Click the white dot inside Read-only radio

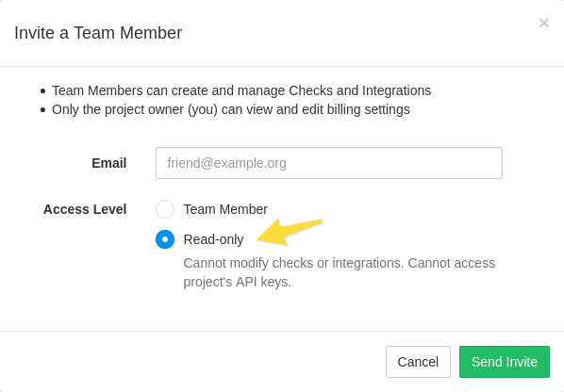165,239
